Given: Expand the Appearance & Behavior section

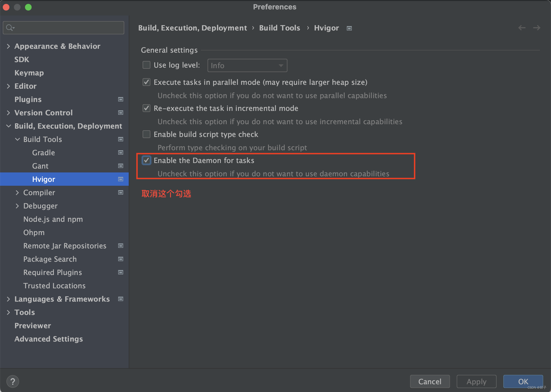Looking at the screenshot, I should [8, 46].
